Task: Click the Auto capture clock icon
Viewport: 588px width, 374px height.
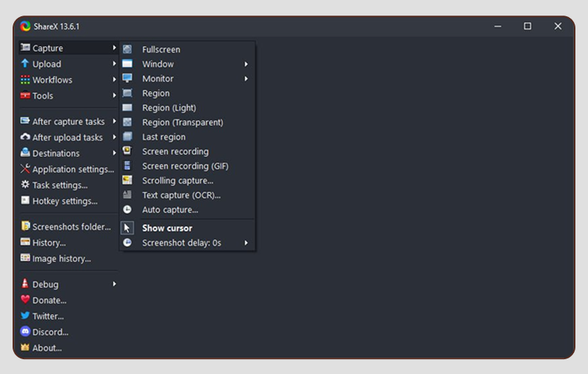Action: tap(127, 210)
